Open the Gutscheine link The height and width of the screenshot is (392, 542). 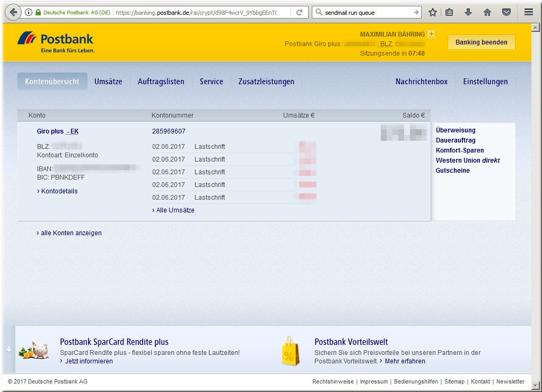[452, 170]
